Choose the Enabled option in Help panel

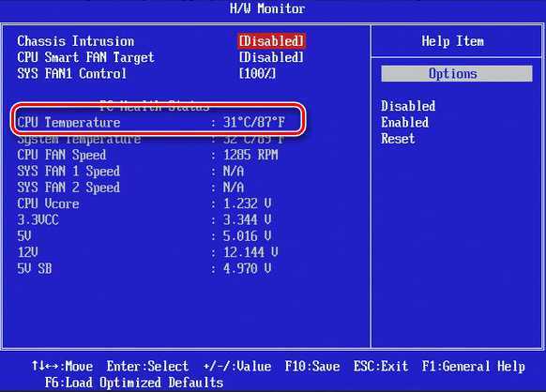coord(404,122)
